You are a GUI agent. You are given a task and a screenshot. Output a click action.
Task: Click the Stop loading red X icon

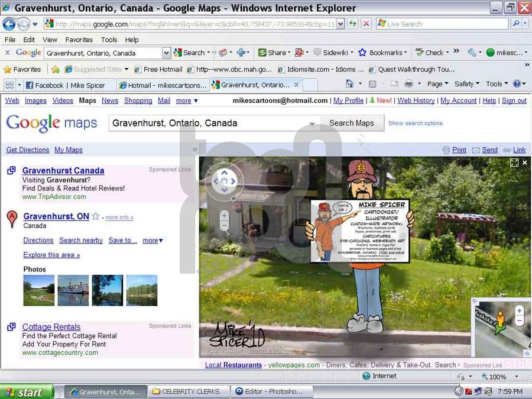(366, 24)
